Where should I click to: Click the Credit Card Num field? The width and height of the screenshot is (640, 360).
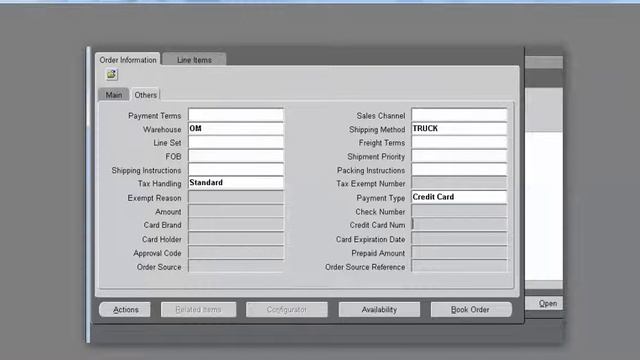(x=459, y=224)
